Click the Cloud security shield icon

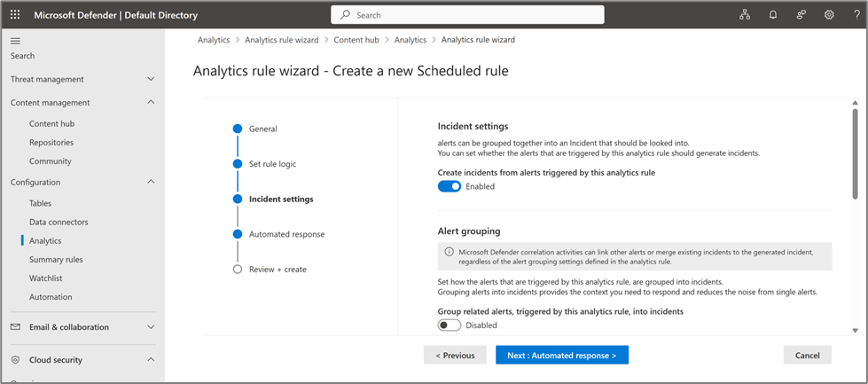pyautogui.click(x=15, y=360)
